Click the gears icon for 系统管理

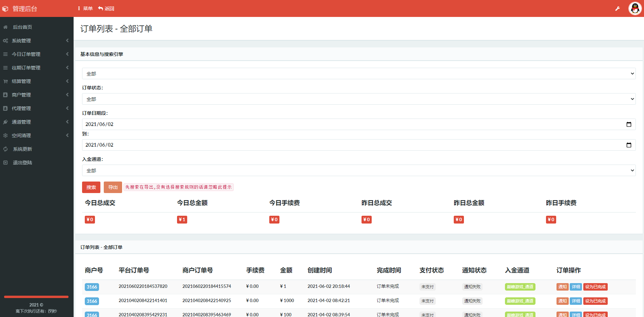coord(5,41)
